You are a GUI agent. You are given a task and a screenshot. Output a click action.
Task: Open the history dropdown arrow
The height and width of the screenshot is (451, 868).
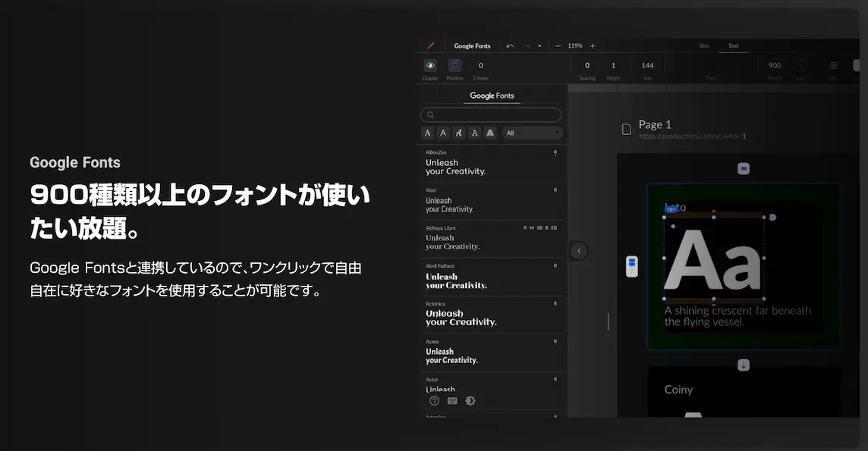(x=539, y=46)
